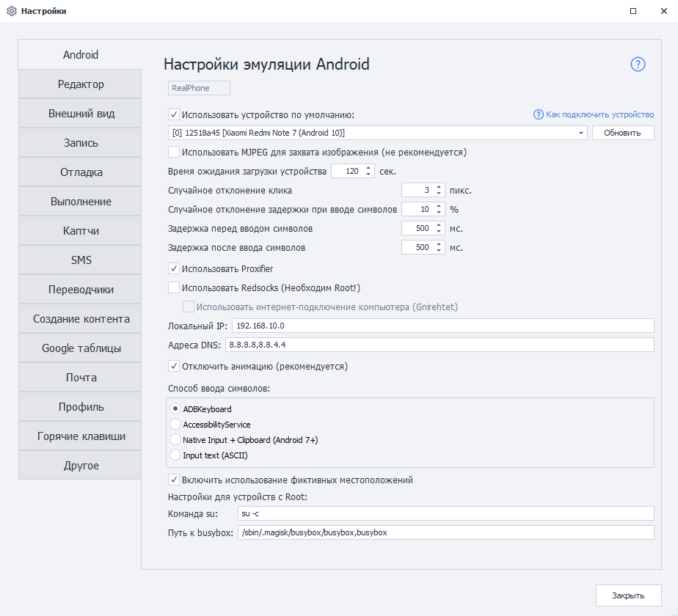Increase device loading wait time spinner
678x616 pixels.
click(x=368, y=168)
